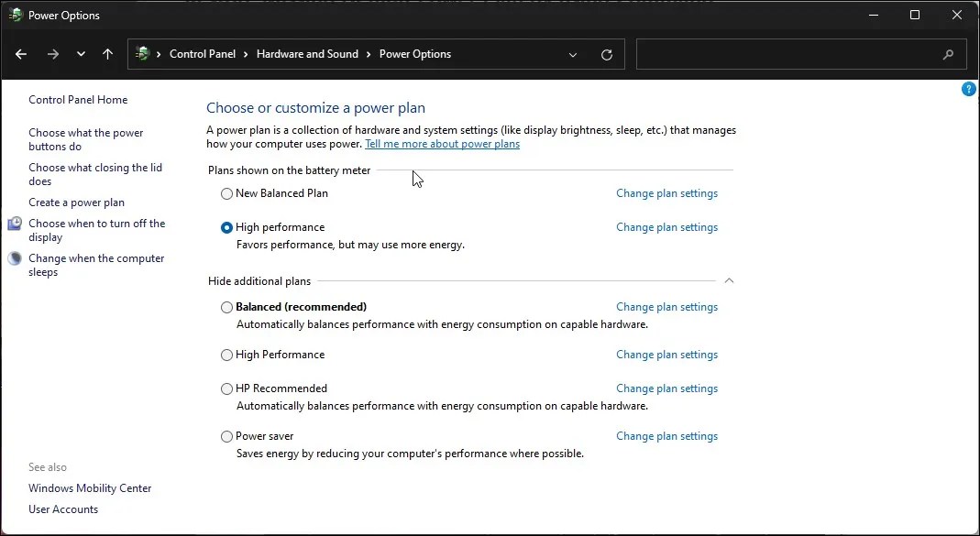Click the search magnifier icon
The image size is (980, 536).
948,54
